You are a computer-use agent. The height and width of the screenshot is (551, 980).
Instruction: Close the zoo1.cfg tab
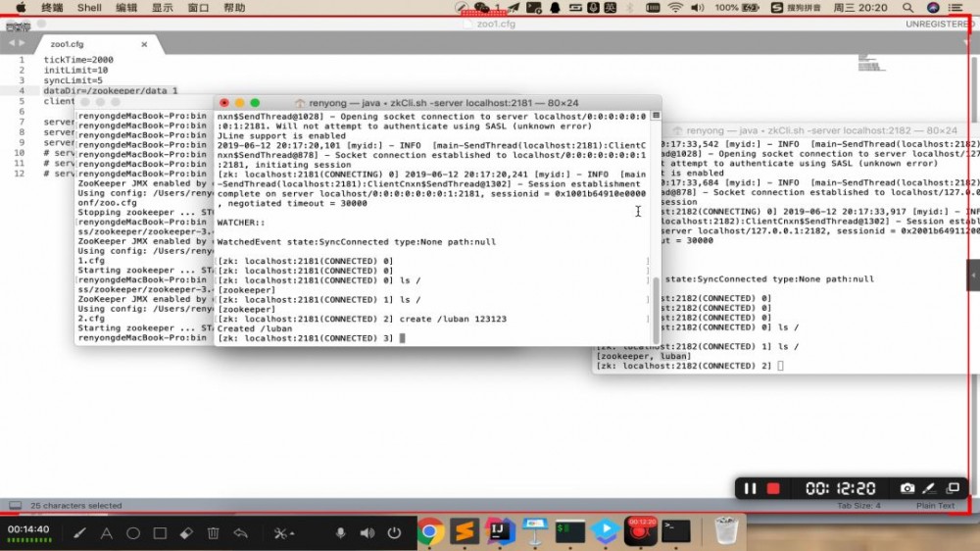click(x=144, y=44)
